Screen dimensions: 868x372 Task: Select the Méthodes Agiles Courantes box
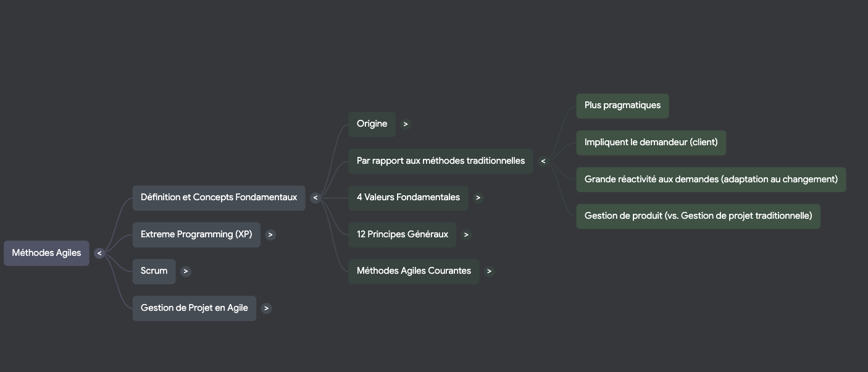click(x=414, y=271)
